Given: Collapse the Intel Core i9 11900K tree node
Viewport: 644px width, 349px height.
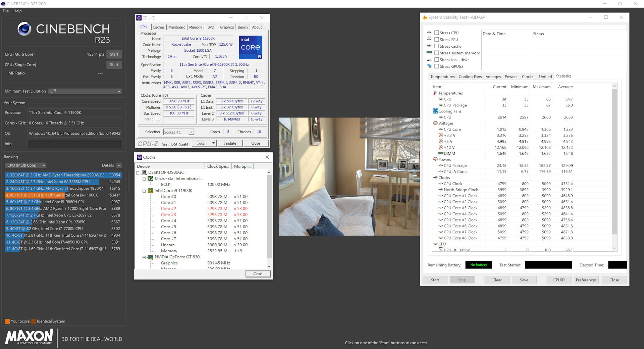Looking at the screenshot, I should [x=144, y=191].
